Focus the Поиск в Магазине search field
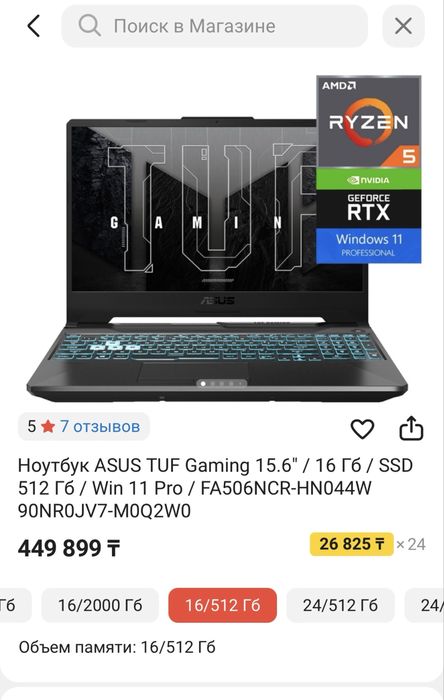Image resolution: width=444 pixels, height=700 pixels. (x=215, y=26)
